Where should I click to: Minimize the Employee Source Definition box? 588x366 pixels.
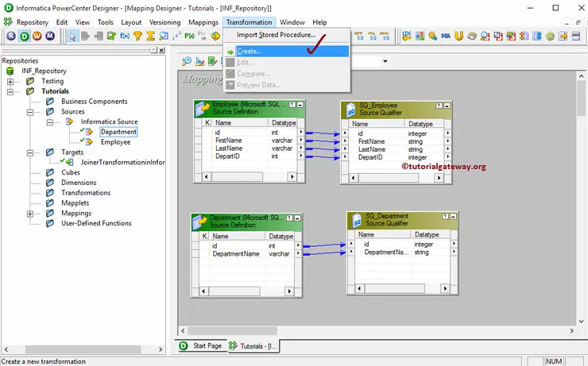(300, 105)
